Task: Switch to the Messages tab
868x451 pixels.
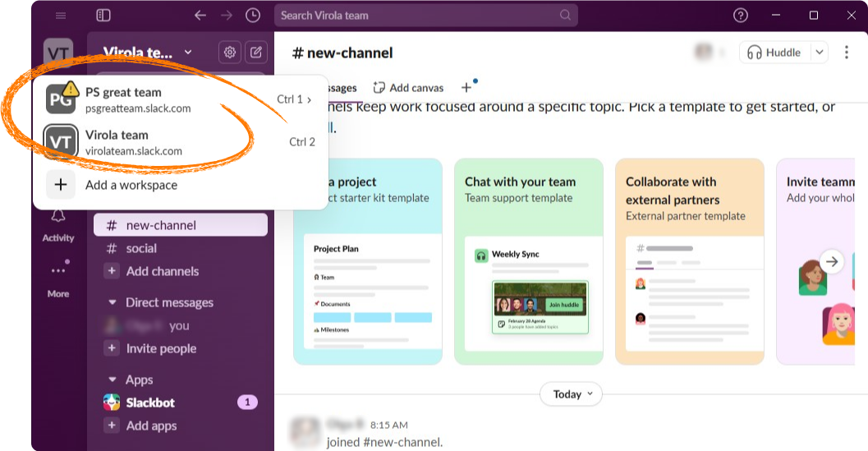Action: pyautogui.click(x=342, y=88)
